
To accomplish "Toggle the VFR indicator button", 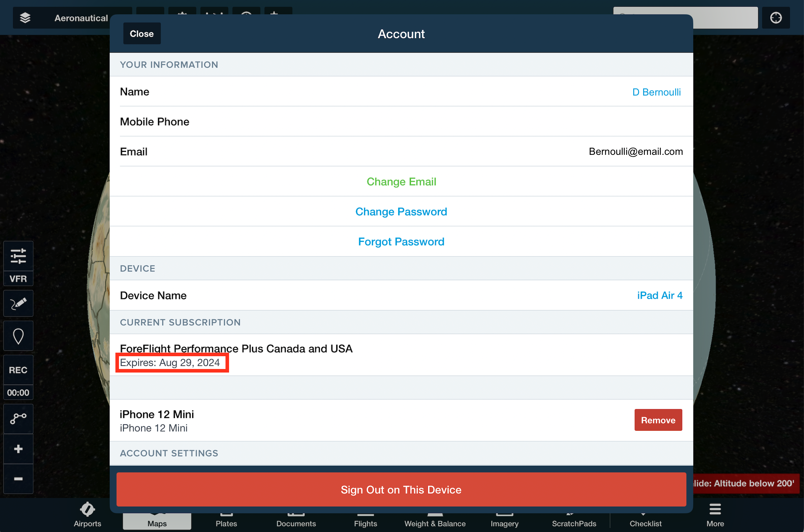I will click(x=18, y=278).
